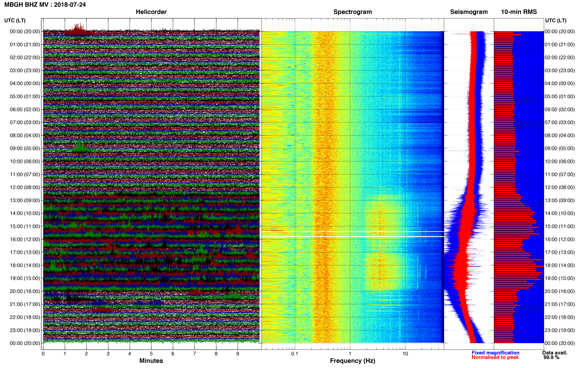This screenshot has width=588, height=368.
Task: Click the 'Normalised to peak' legend text
Action: tap(495, 357)
